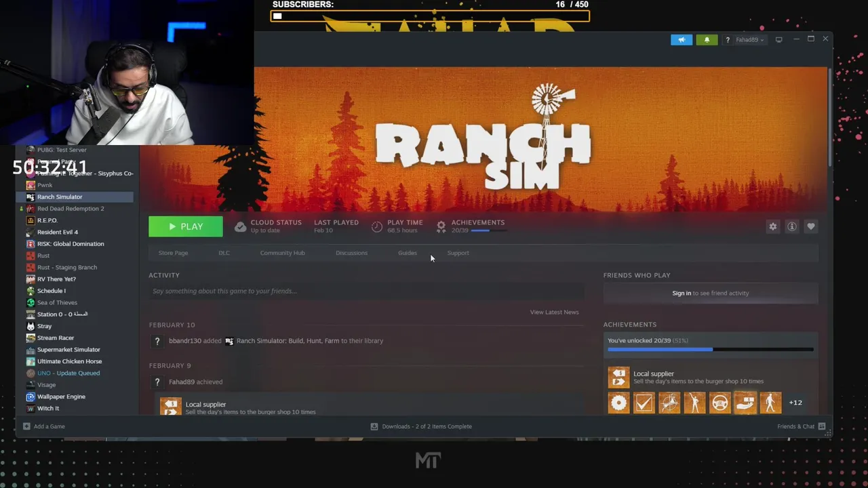This screenshot has height=488, width=868.
Task: Open the green notifications bell
Action: coord(707,40)
